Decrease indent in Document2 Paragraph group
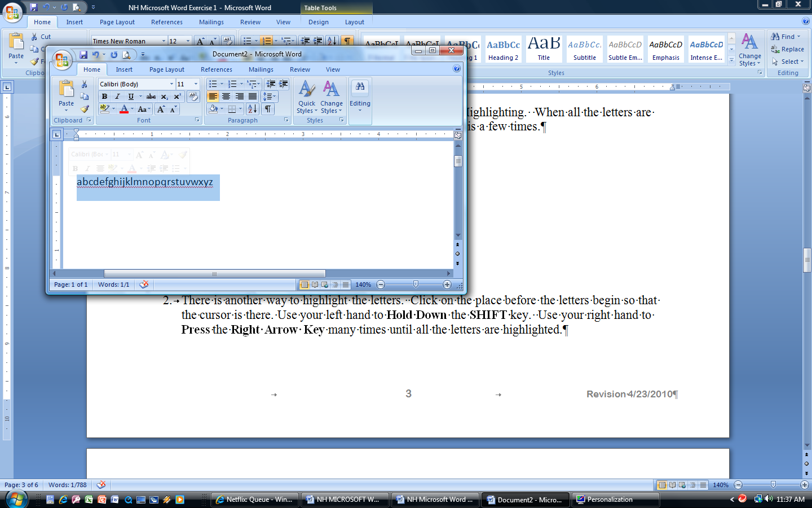 271,84
